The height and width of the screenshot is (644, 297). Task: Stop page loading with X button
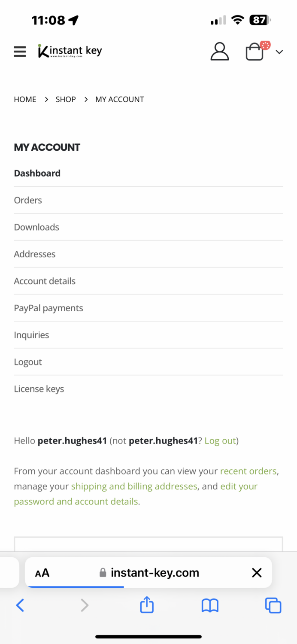click(x=257, y=572)
